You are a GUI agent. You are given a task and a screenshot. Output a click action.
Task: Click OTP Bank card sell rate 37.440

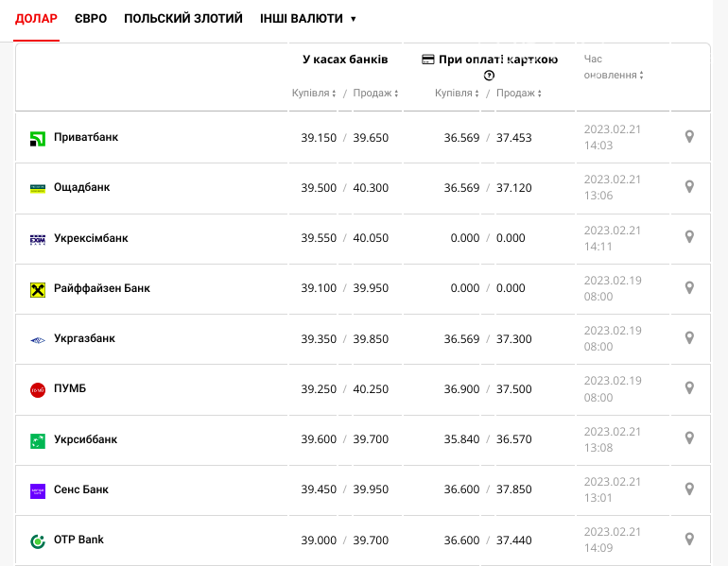pos(514,540)
